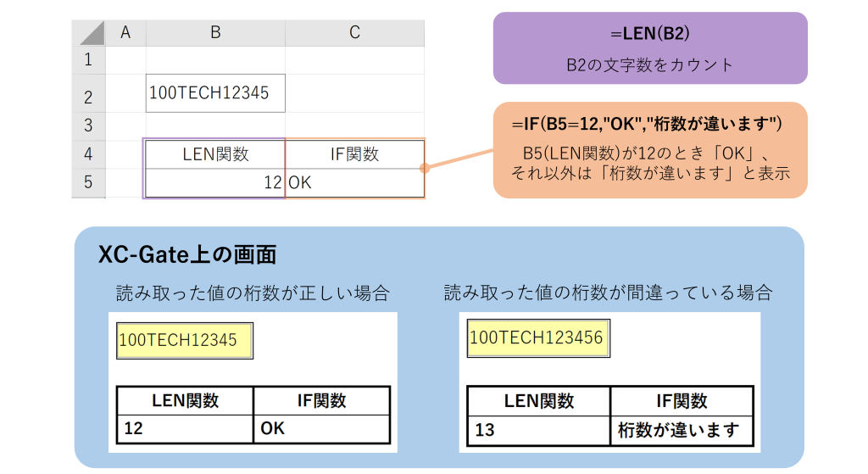The width and height of the screenshot is (868, 474).
Task: Click column A header
Action: [125, 33]
